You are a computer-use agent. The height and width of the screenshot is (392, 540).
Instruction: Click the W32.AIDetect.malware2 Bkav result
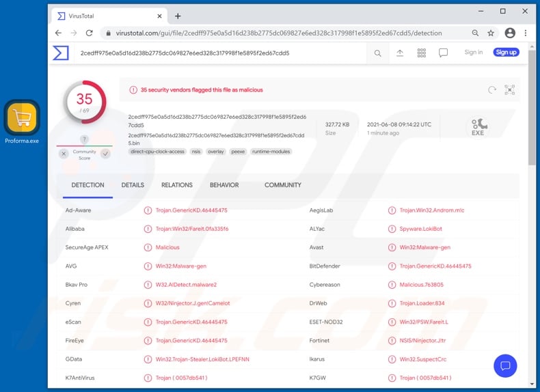pos(186,285)
